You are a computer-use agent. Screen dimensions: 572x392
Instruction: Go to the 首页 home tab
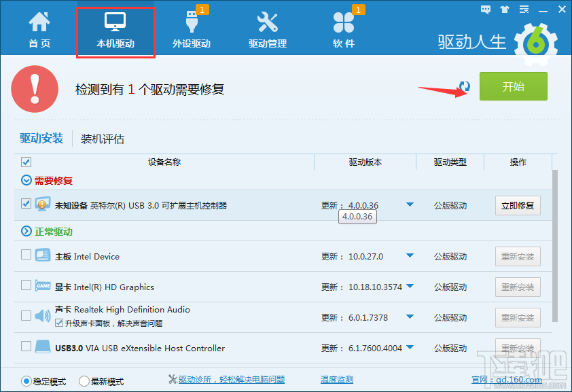coord(39,30)
